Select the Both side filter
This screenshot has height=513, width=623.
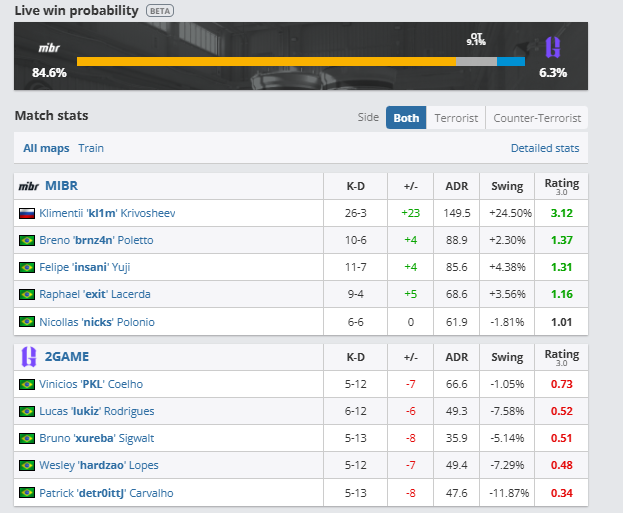pyautogui.click(x=406, y=118)
